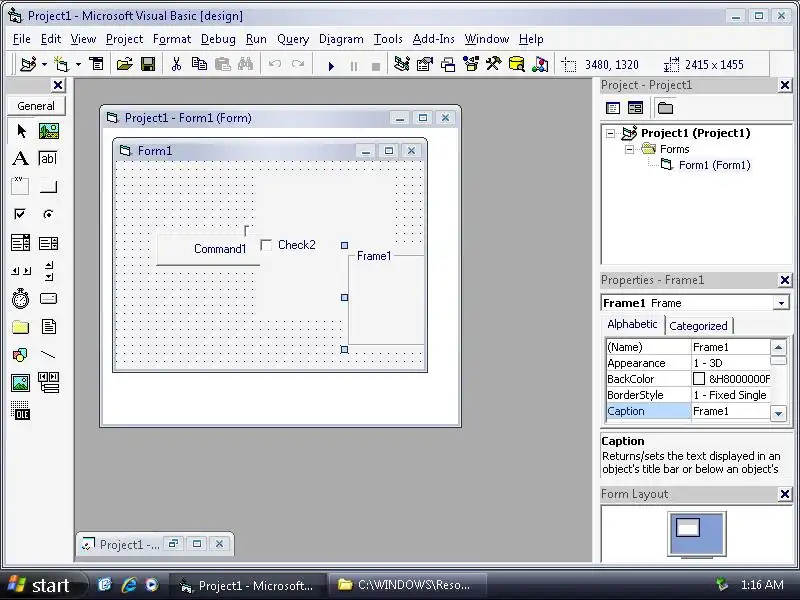Collapse the Forms folder node

(x=630, y=149)
